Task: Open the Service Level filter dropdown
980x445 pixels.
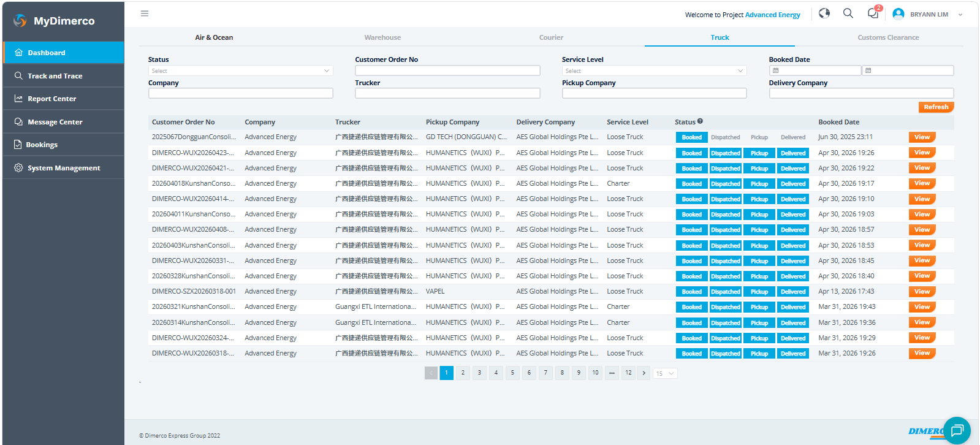Action: pyautogui.click(x=655, y=71)
